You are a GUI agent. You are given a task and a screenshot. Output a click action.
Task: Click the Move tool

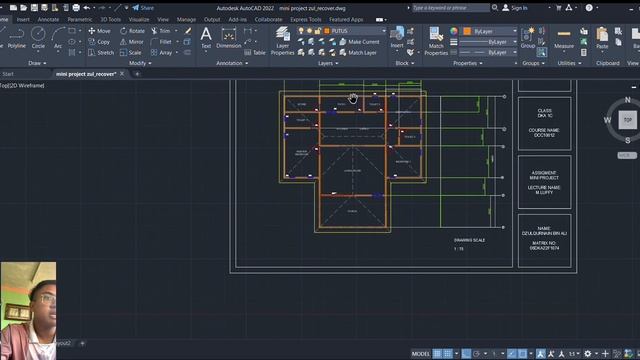pos(99,31)
